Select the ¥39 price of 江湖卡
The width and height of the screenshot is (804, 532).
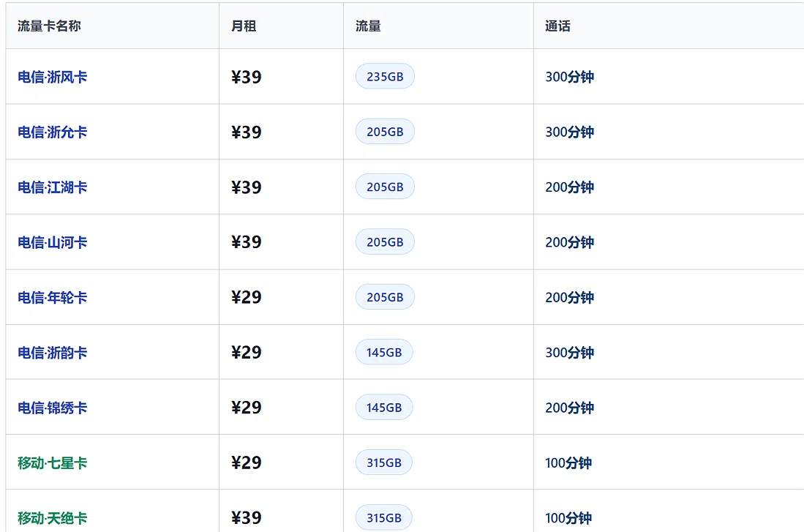tap(246, 187)
